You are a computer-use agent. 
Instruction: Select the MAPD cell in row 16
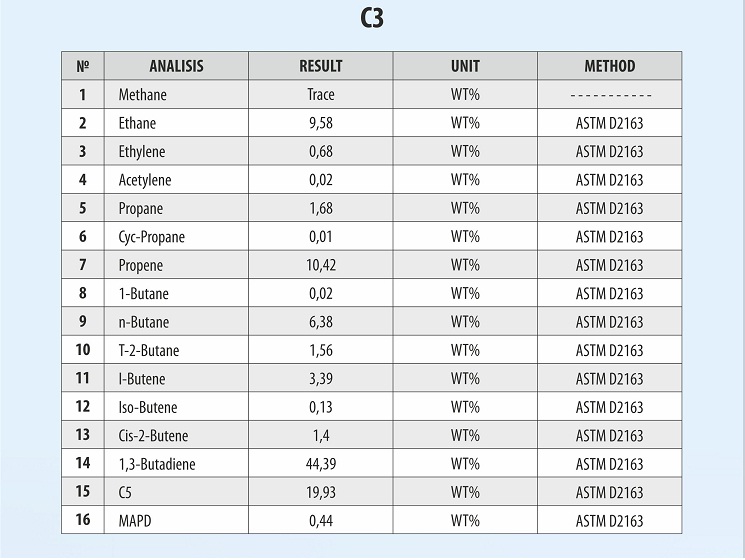coord(136,520)
